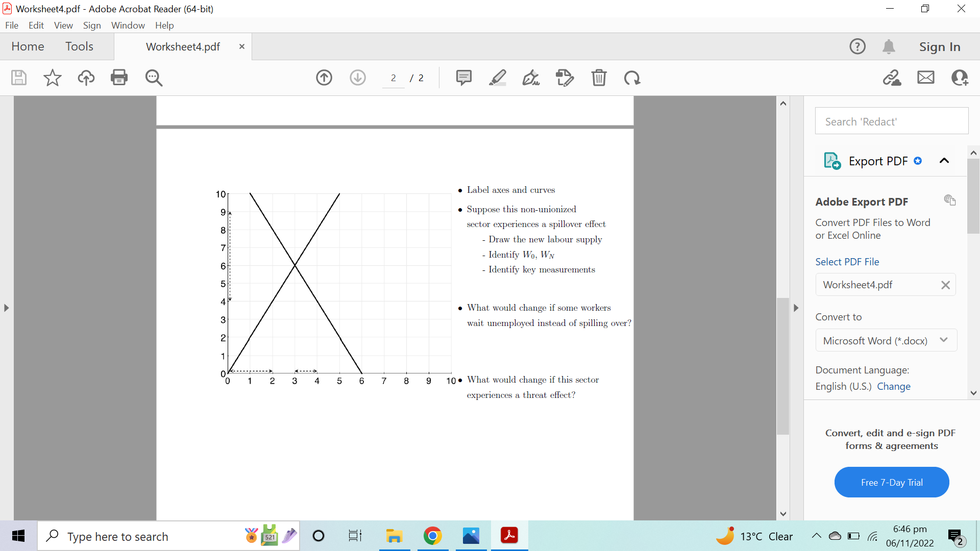980x551 pixels.
Task: Open Google Chrome from the taskbar
Action: (x=433, y=536)
